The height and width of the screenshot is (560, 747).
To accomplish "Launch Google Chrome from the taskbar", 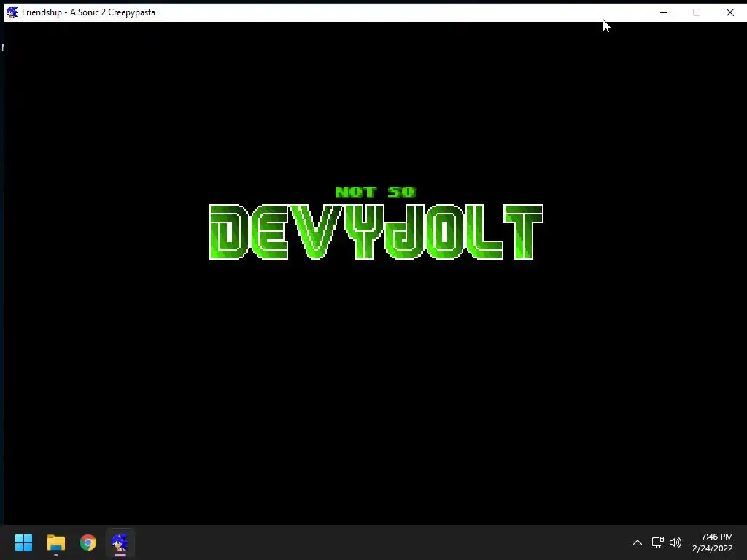I will [x=88, y=542].
